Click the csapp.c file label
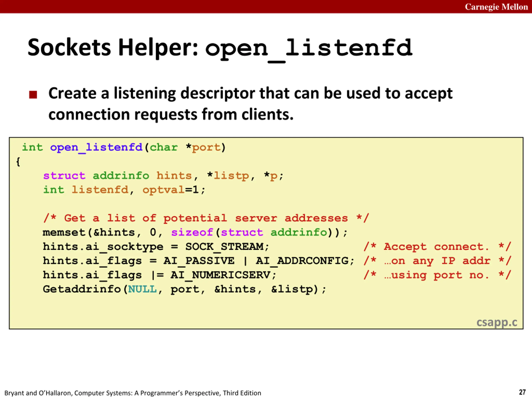This screenshot has height=399, width=532. pos(497,322)
